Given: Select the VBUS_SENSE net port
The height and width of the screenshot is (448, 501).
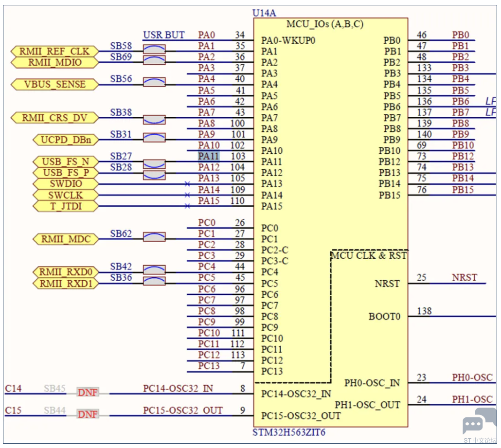Looking at the screenshot, I should (x=54, y=84).
